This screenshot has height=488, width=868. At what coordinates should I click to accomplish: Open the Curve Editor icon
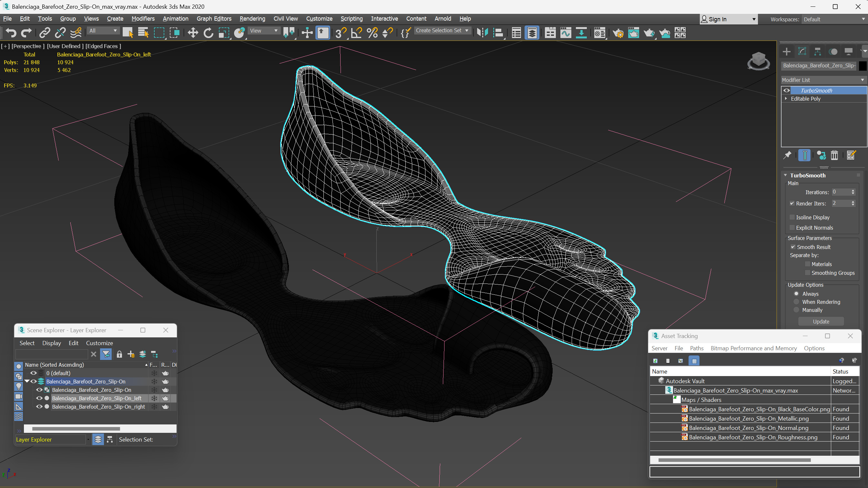pyautogui.click(x=566, y=33)
